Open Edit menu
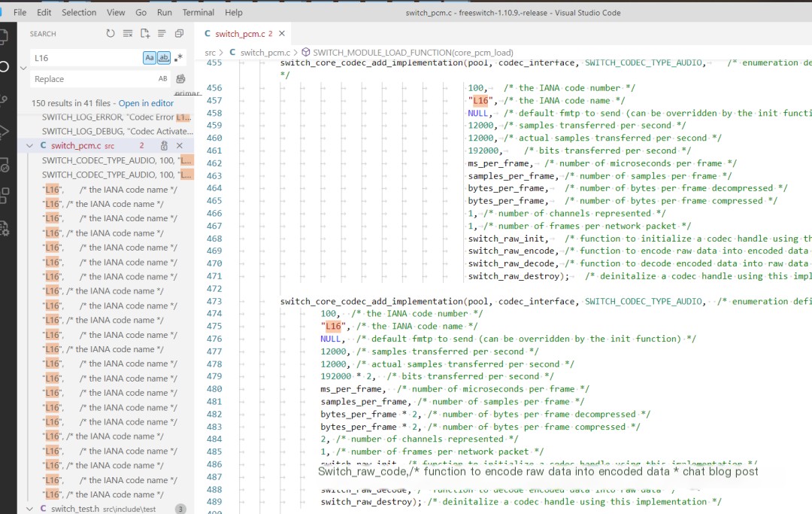Screen dimensions: 812x514 [x=44, y=13]
